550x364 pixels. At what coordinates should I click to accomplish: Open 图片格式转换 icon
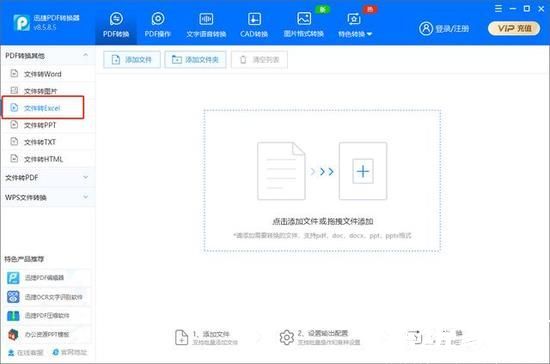click(304, 19)
